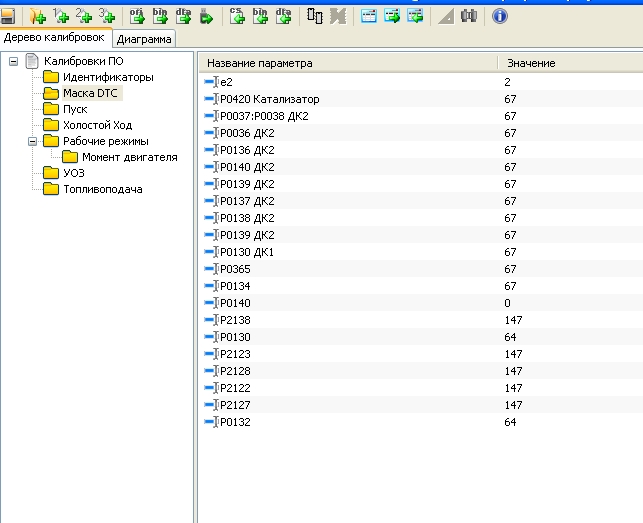Click the add level 1 item icon
Image resolution: width=643 pixels, height=523 pixels.
pos(61,15)
